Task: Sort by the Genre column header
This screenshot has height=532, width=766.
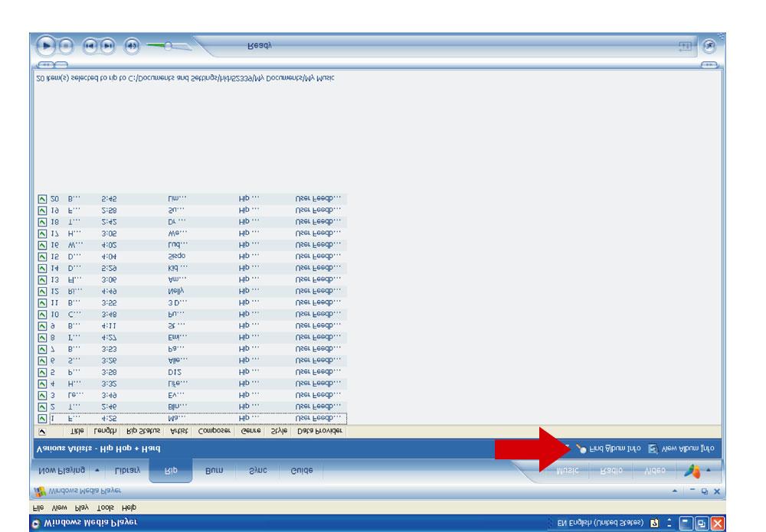Action: [x=250, y=432]
